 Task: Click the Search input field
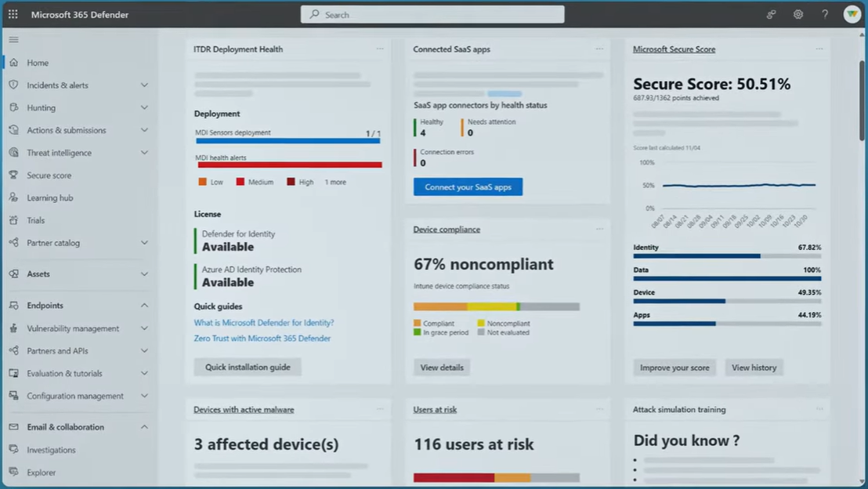(x=432, y=14)
